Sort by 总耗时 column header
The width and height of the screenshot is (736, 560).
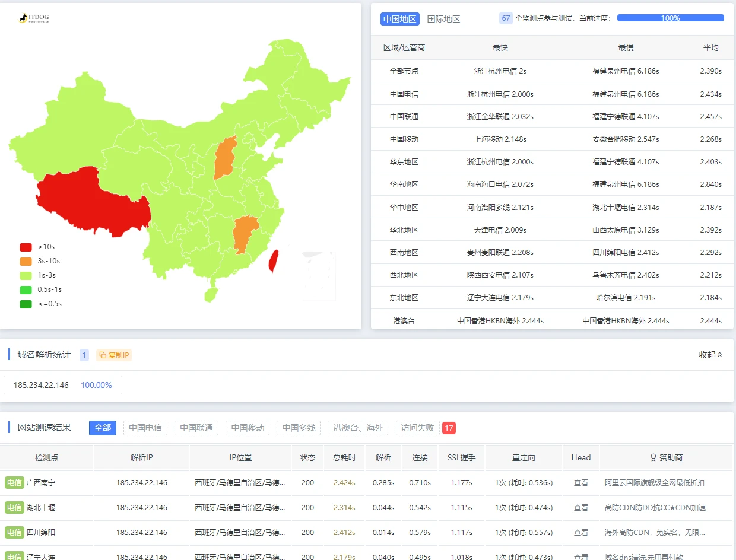pos(344,457)
